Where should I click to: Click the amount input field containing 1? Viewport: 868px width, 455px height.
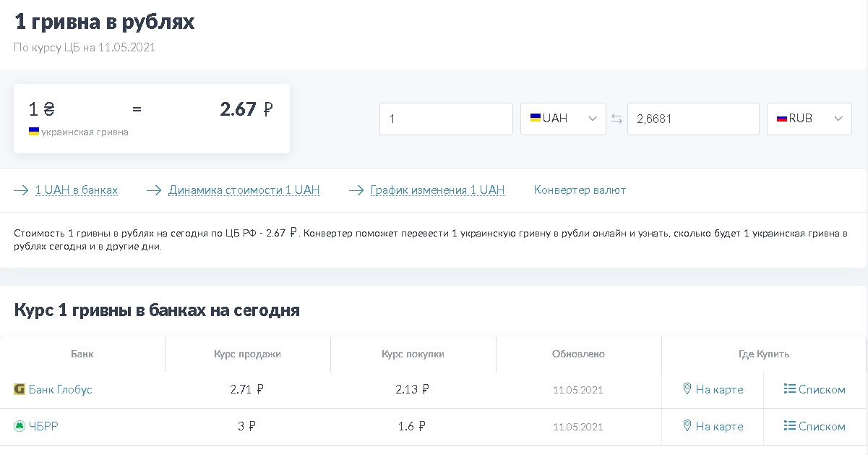[446, 119]
